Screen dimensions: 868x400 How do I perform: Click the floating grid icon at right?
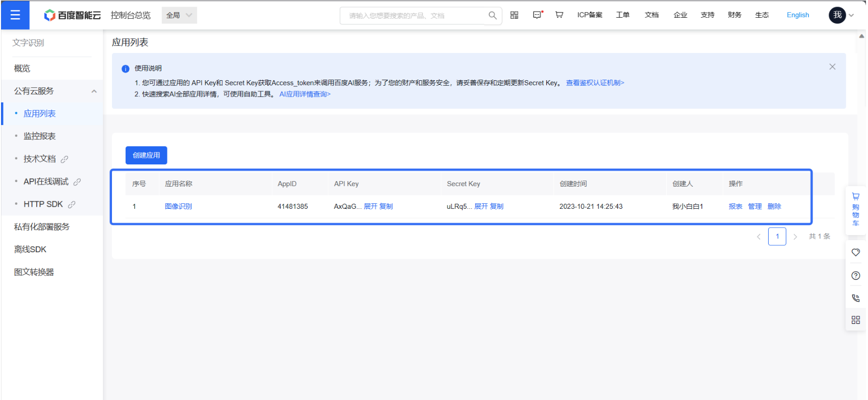[855, 320]
